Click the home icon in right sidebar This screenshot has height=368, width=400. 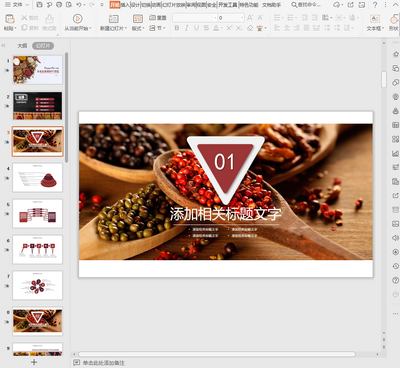coord(395,54)
